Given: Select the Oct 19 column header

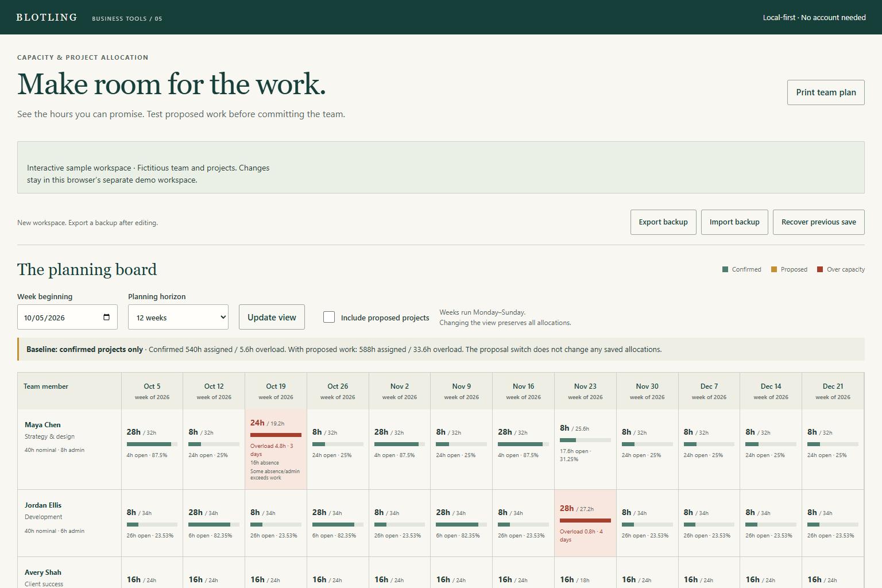Looking at the screenshot, I should [x=276, y=391].
